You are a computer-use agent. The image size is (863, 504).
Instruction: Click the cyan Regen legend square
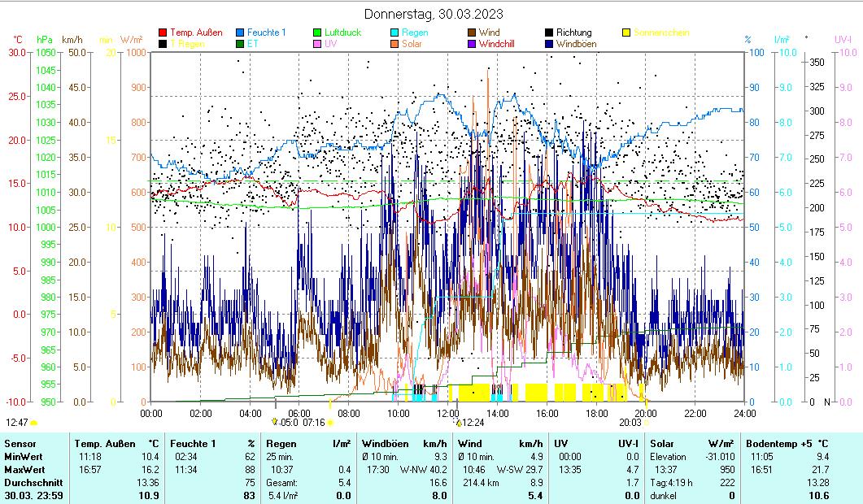pos(394,33)
